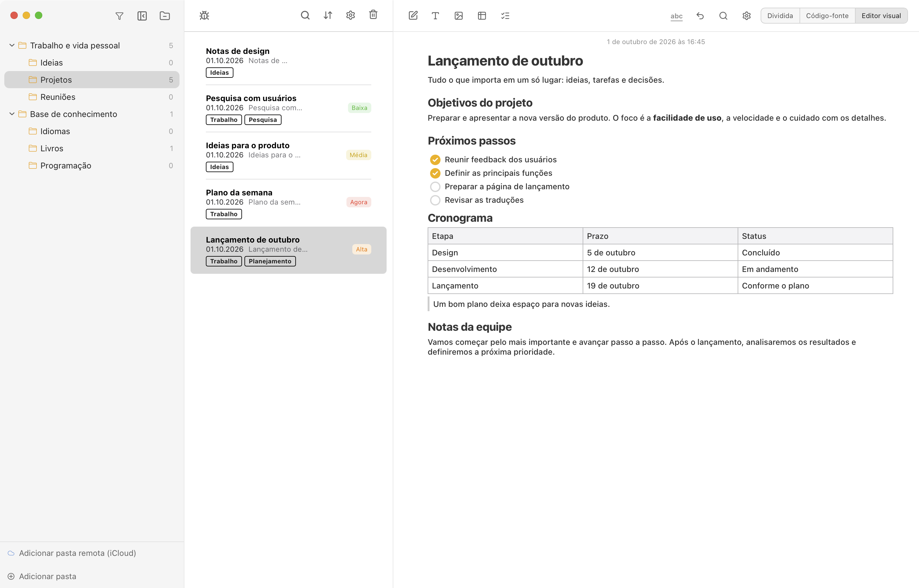Collapse the sidebar panel icon

142,16
